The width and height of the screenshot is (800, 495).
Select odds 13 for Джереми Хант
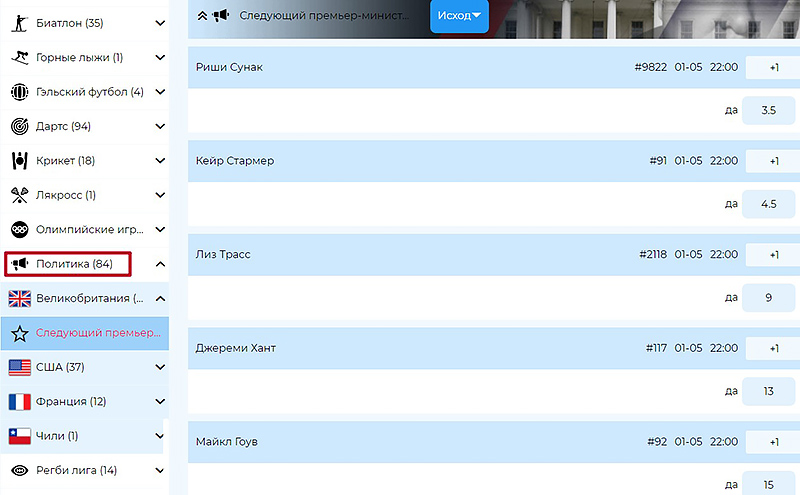[x=768, y=391]
